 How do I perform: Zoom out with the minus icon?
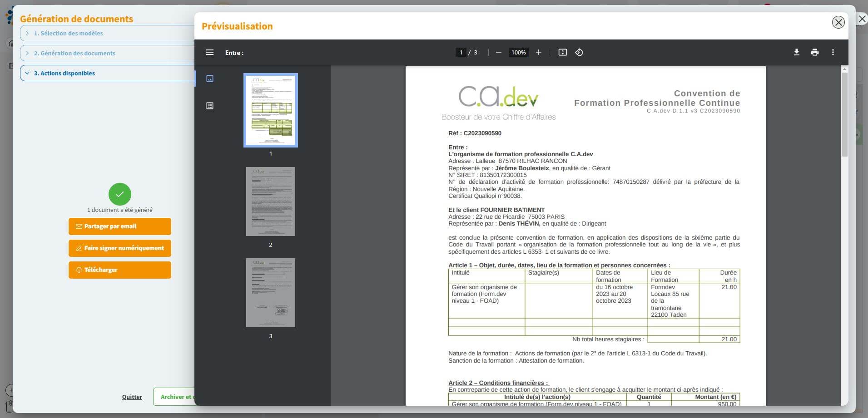[499, 53]
